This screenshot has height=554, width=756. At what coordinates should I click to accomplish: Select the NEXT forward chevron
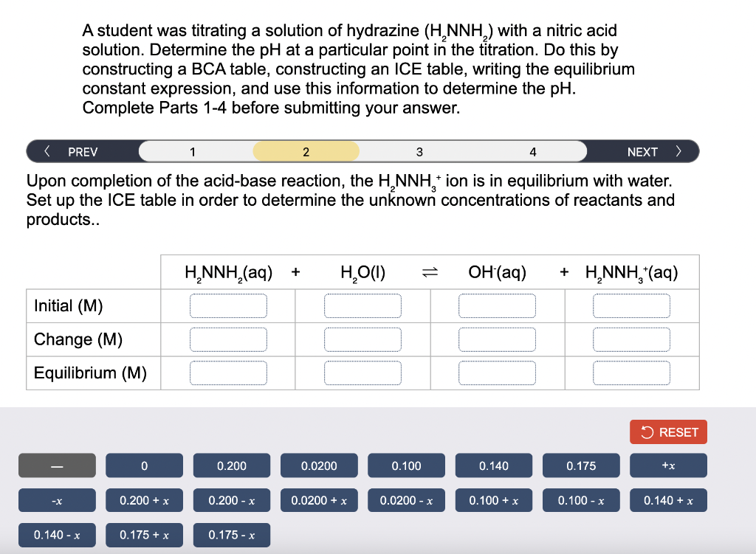pos(678,151)
